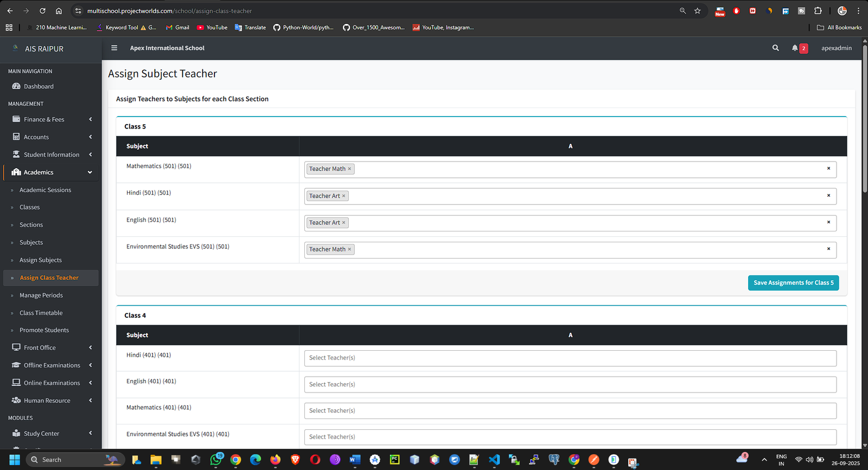Viewport: 868px width, 470px height.
Task: Bookmark this page with star icon
Action: [x=698, y=11]
